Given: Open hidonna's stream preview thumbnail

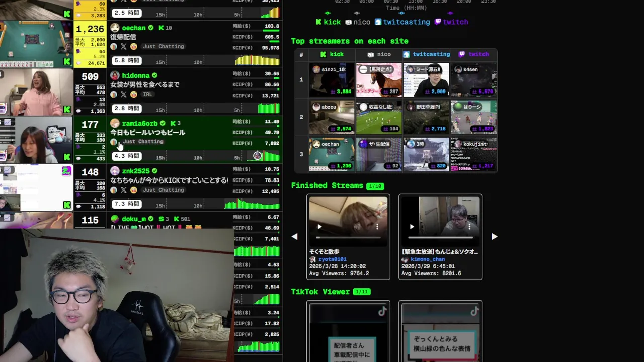Looking at the screenshot, I should (36, 92).
